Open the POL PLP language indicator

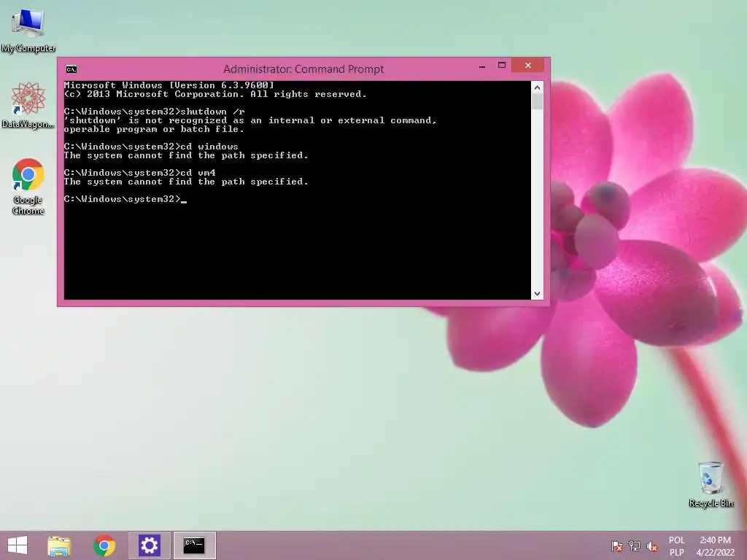click(676, 545)
